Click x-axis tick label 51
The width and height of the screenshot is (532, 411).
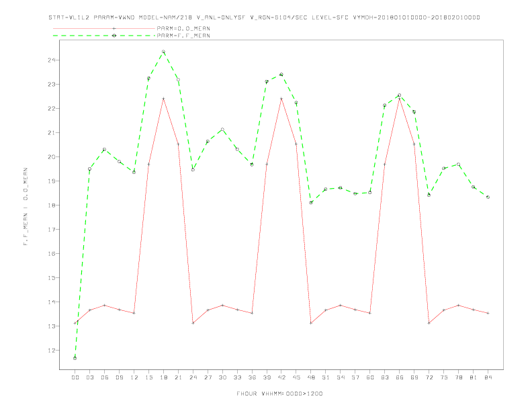(326, 377)
